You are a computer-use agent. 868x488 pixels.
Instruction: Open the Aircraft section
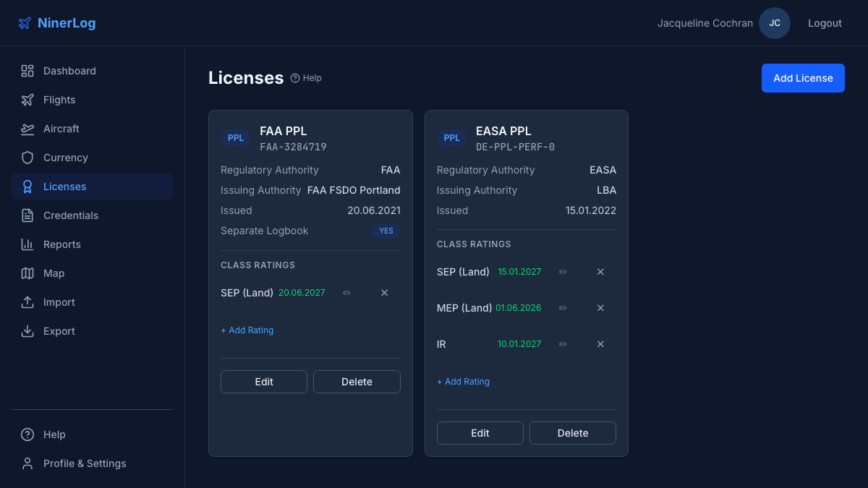click(92, 129)
